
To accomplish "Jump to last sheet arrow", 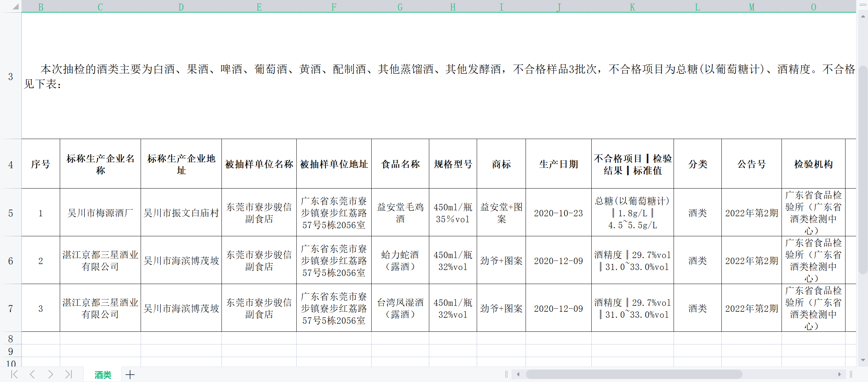I will 69,374.
